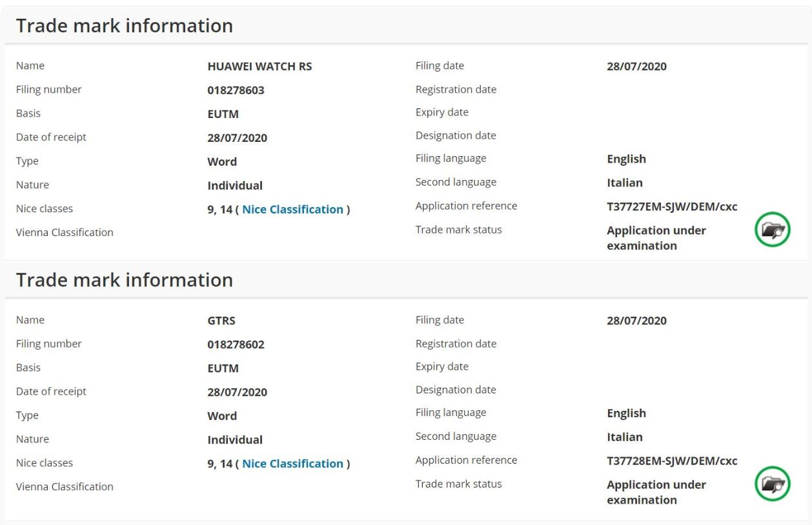Click the 'Expiry date' label in the GTRS record
This screenshot has width=812, height=525.
point(442,366)
